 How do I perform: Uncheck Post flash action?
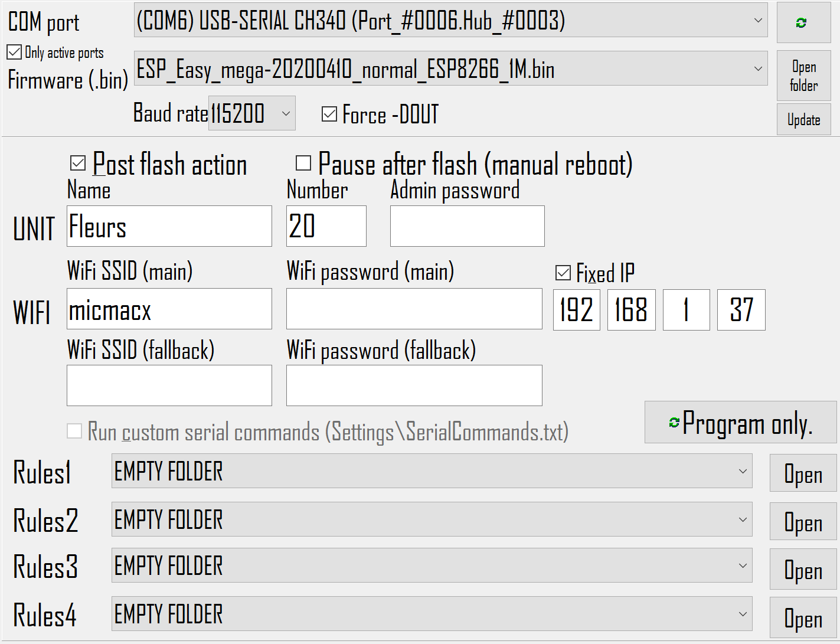pos(77,164)
